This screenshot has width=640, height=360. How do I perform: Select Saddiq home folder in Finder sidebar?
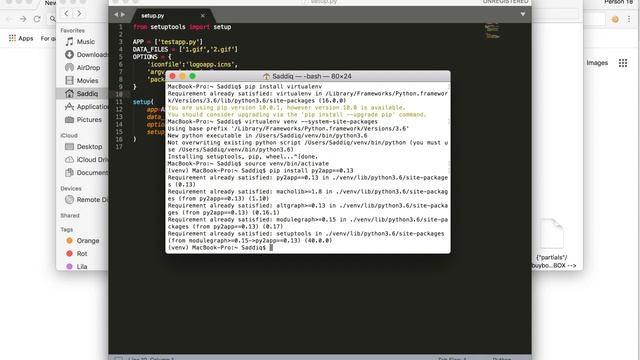click(82, 93)
